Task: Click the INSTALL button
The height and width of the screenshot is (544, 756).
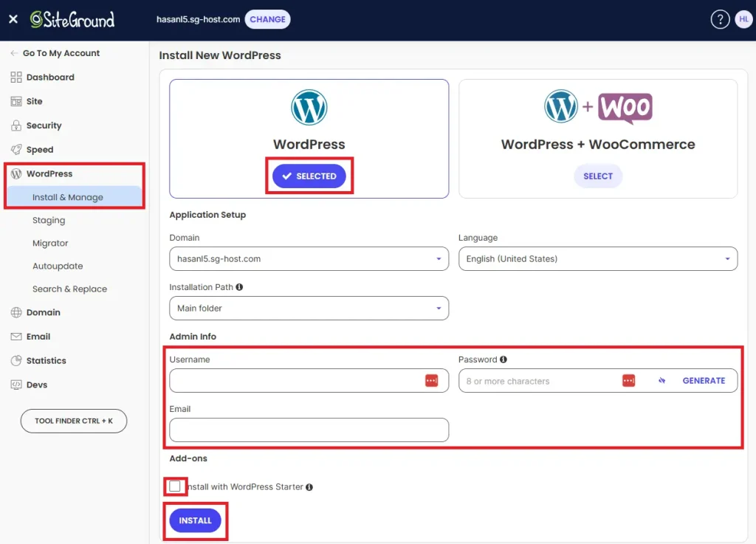Action: (x=195, y=520)
